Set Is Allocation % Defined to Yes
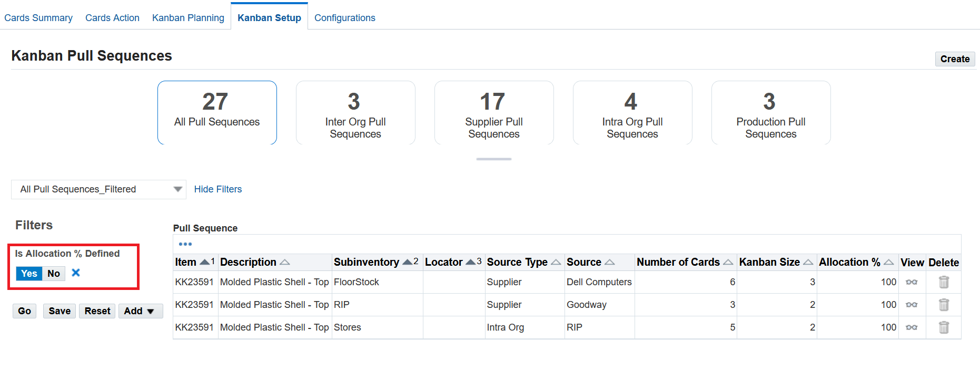This screenshot has width=980, height=368. click(29, 273)
